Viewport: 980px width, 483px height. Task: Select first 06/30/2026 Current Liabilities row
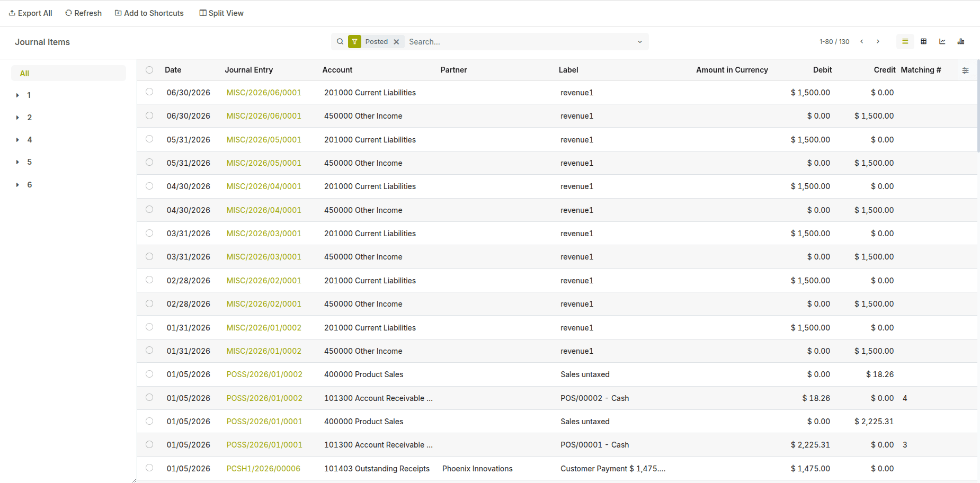[149, 92]
